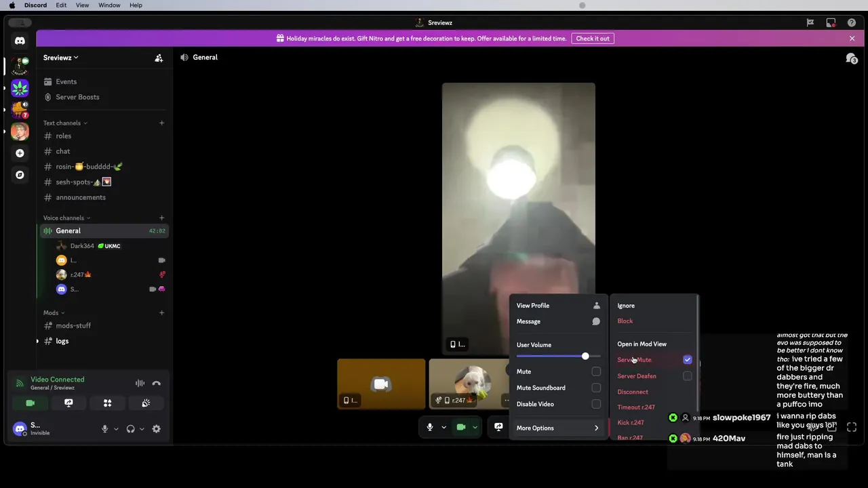Click Share Your Screen icon in sidebar panel

pos(68,403)
